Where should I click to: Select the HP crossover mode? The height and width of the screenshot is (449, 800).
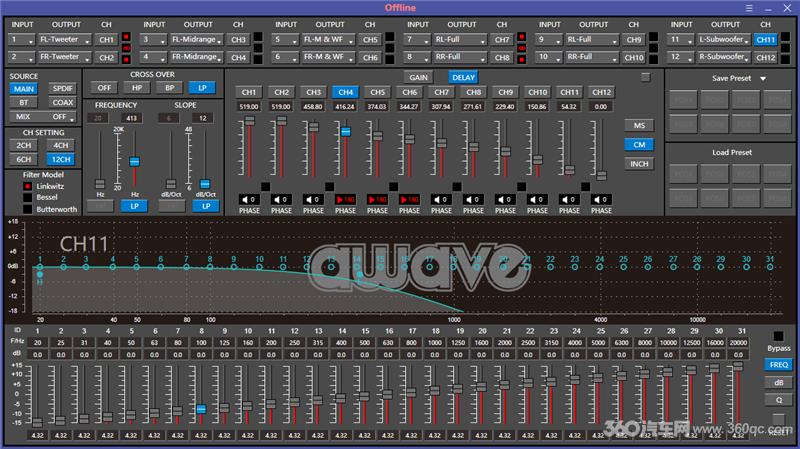pos(137,88)
